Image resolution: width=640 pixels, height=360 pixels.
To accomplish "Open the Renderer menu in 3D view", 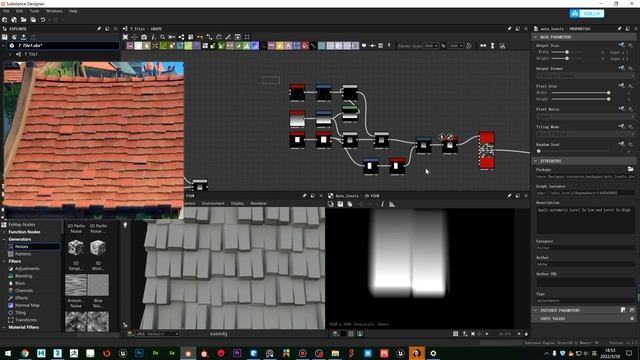I will click(x=258, y=203).
